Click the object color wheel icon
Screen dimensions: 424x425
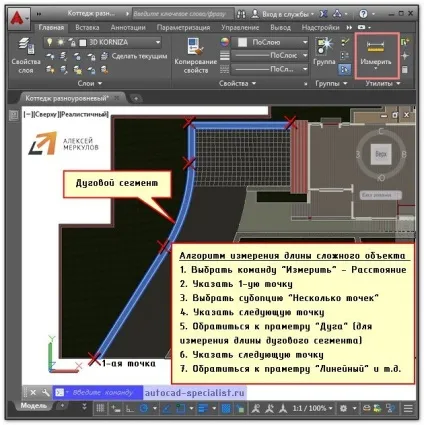(x=225, y=42)
